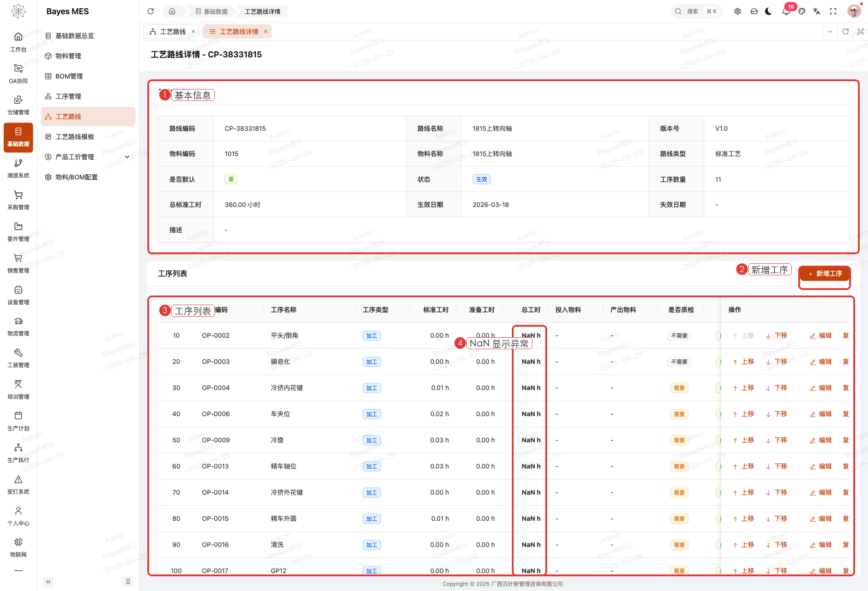Open the OA协同 module
Screen dimensions: 868x591
pos(18,74)
